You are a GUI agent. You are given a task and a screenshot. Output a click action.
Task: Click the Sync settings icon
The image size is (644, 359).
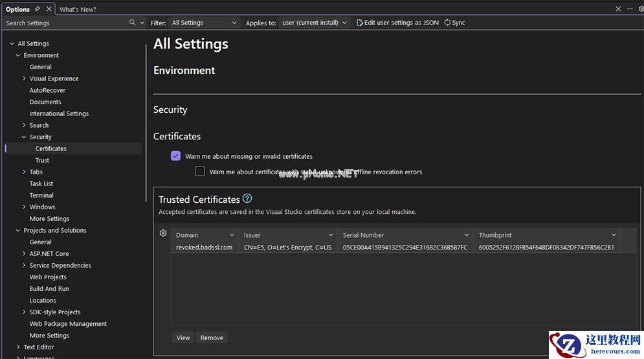tap(447, 23)
